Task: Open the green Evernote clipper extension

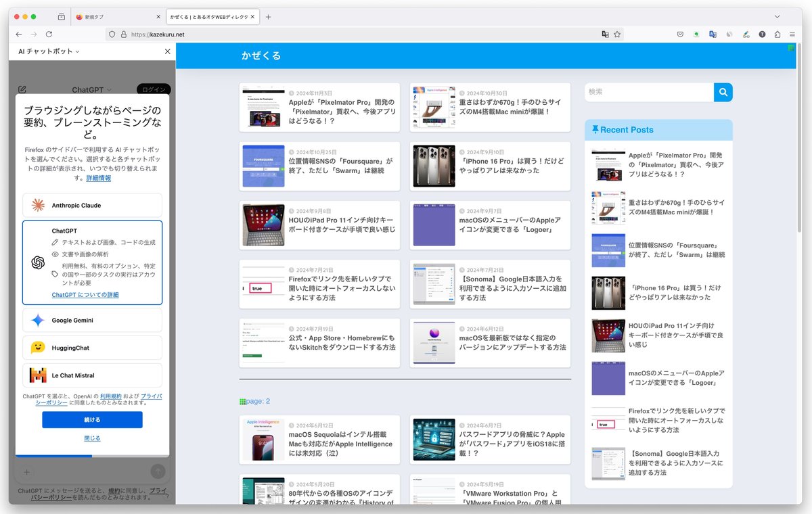Action: point(696,34)
